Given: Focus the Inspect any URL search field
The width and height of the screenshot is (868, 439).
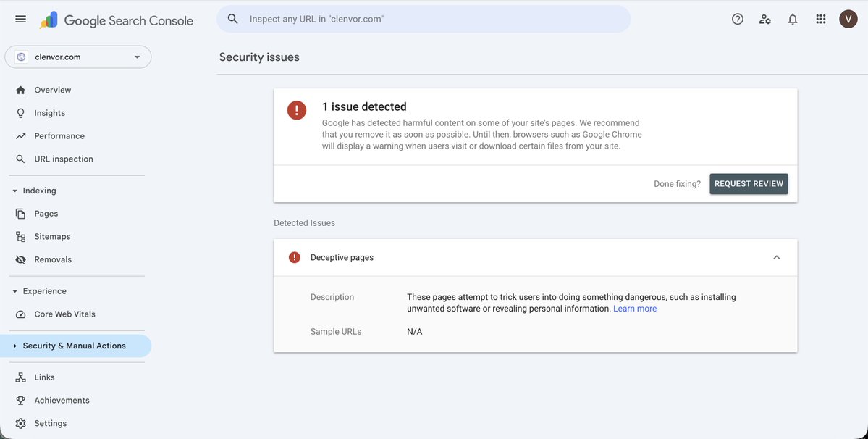Looking at the screenshot, I should (x=424, y=19).
